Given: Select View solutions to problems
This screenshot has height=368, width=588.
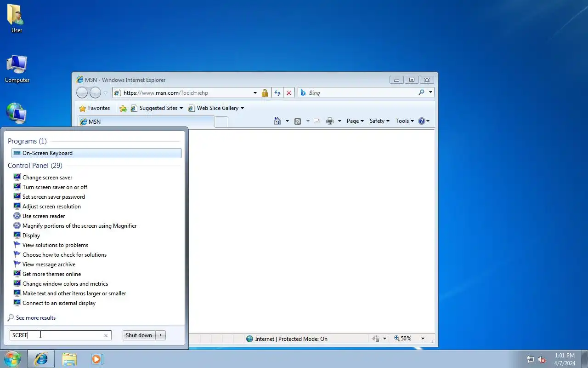Looking at the screenshot, I should click(x=55, y=245).
